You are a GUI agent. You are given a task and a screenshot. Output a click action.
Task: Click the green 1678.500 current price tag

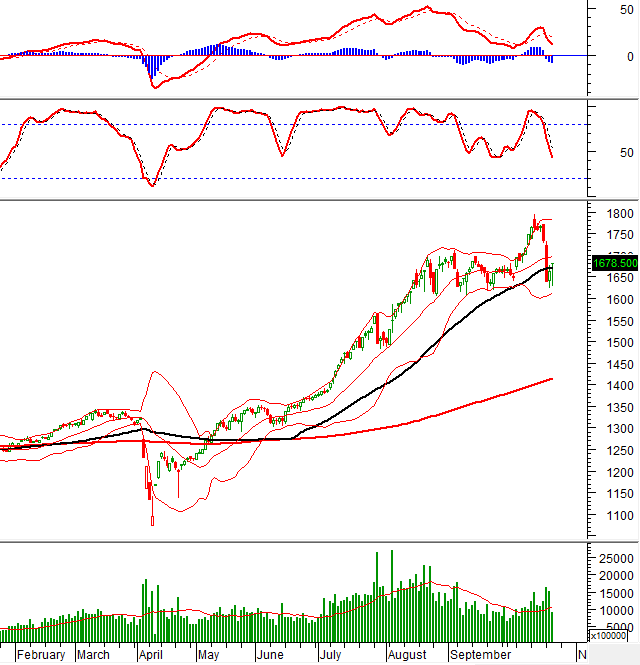(x=615, y=263)
